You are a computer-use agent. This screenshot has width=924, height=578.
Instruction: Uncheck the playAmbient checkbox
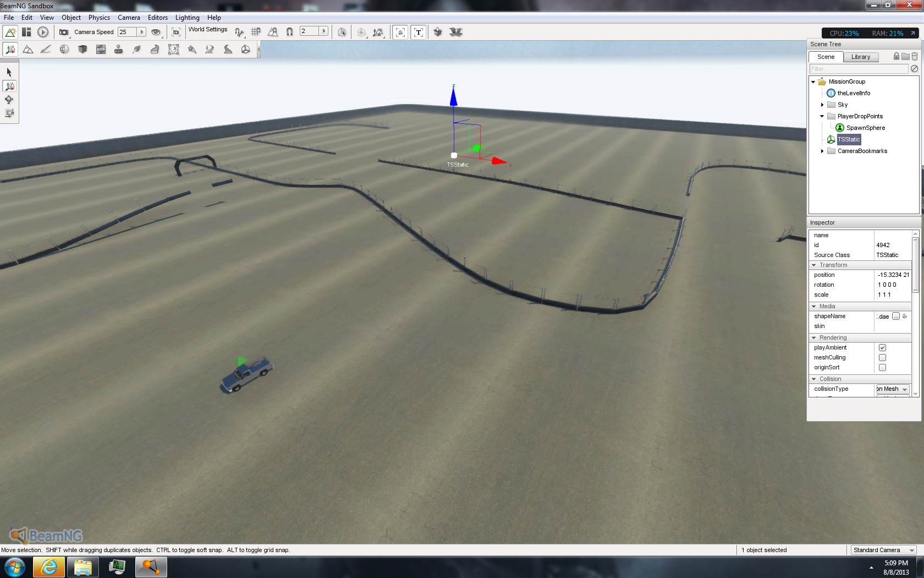click(x=882, y=348)
